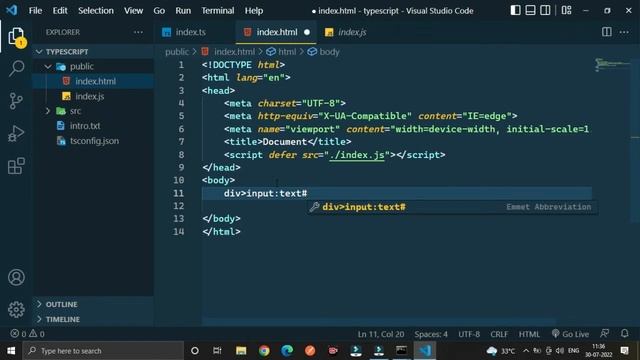Change line endings via CRLF

coord(499,334)
